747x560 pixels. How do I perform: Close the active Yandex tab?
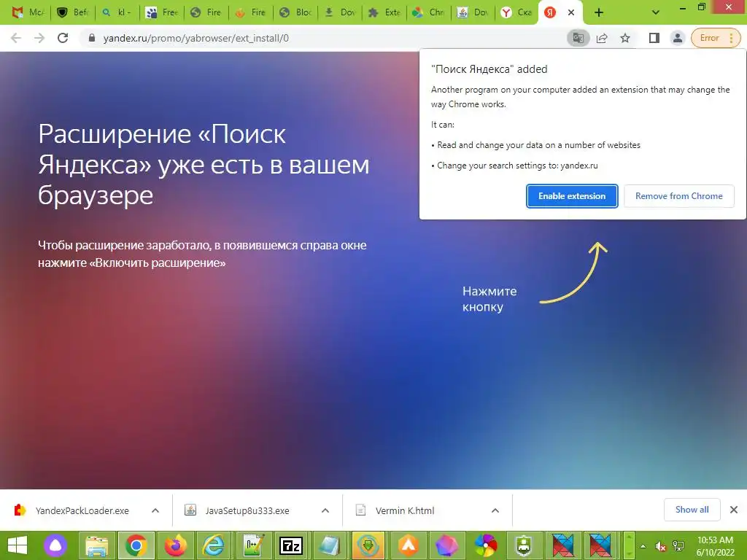click(570, 12)
